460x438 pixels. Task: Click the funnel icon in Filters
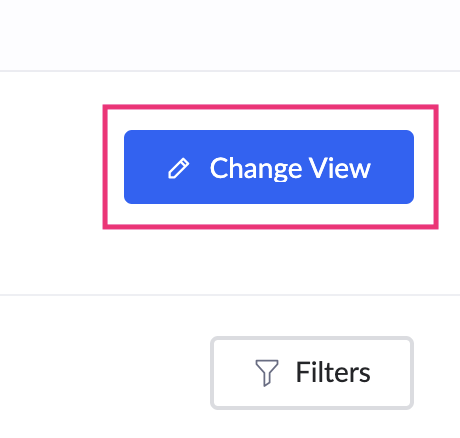(x=267, y=373)
